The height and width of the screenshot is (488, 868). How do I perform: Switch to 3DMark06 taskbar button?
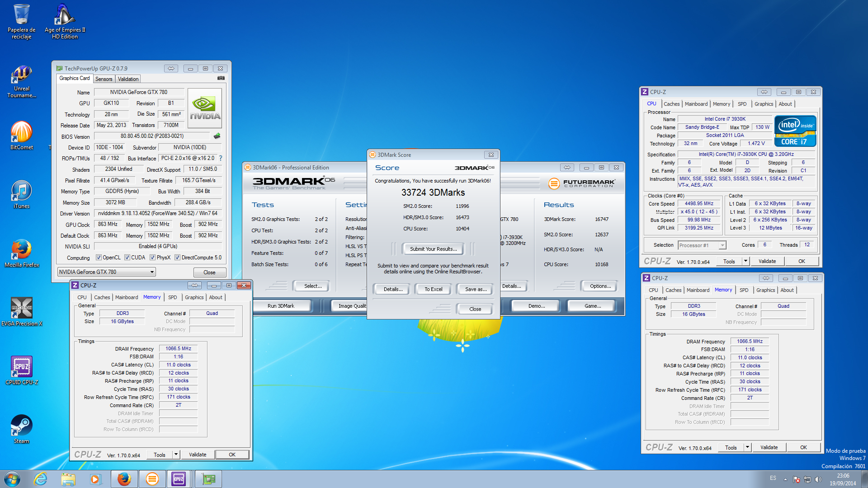coord(152,479)
